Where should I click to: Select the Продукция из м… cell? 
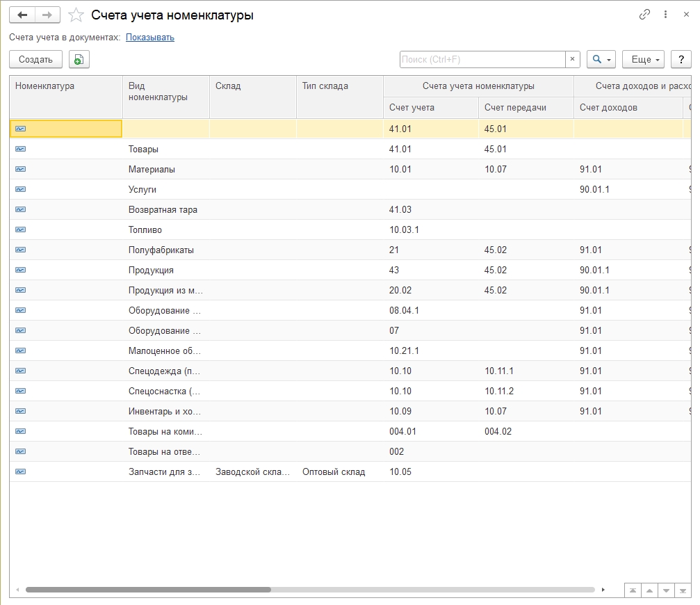point(166,290)
